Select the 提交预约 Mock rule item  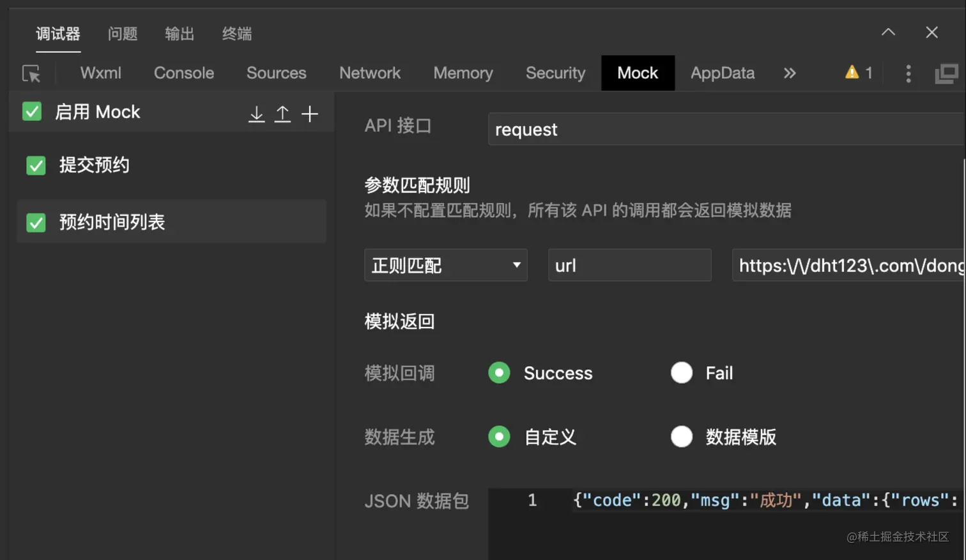[x=95, y=165]
